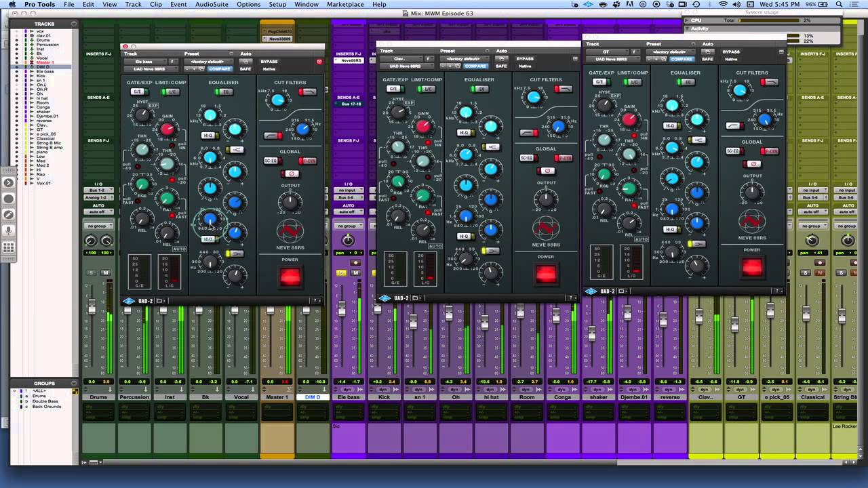
Task: Click SAFE in GT plugin header
Action: point(708,59)
